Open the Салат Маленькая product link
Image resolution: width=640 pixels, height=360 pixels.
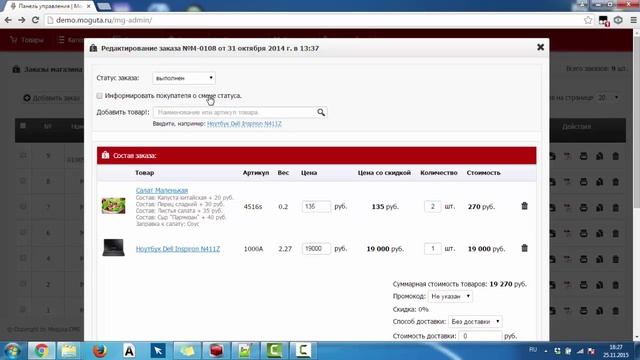pos(162,190)
